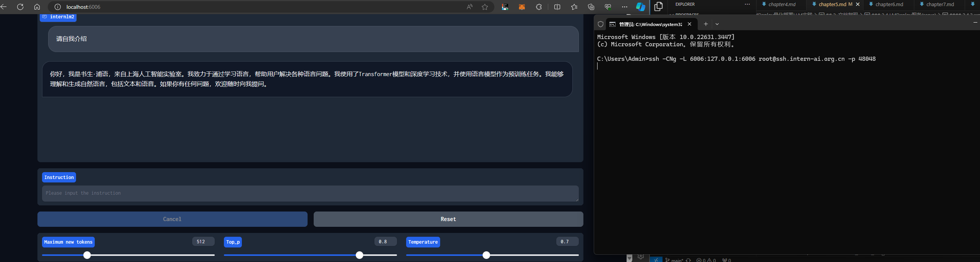Click the terminal admin shield icon
This screenshot has width=980, height=262.
tap(601, 24)
